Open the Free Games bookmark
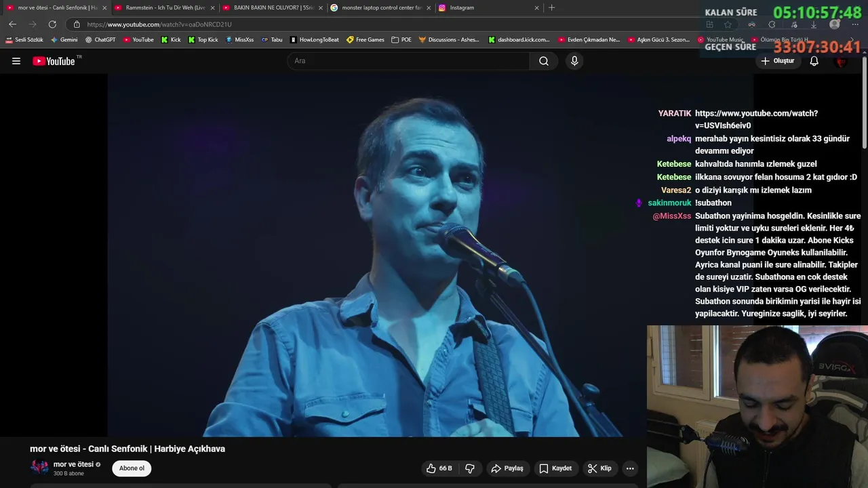Viewport: 868px width, 488px height. coord(365,40)
